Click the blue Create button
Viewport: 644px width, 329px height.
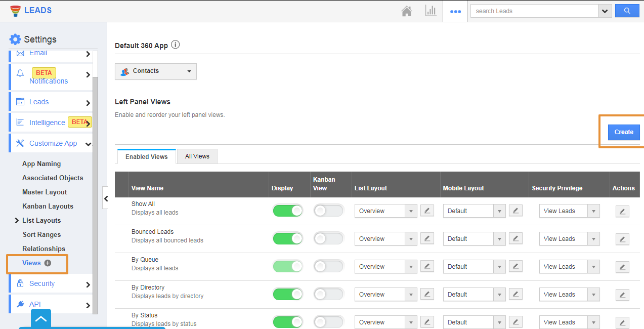[x=623, y=132]
